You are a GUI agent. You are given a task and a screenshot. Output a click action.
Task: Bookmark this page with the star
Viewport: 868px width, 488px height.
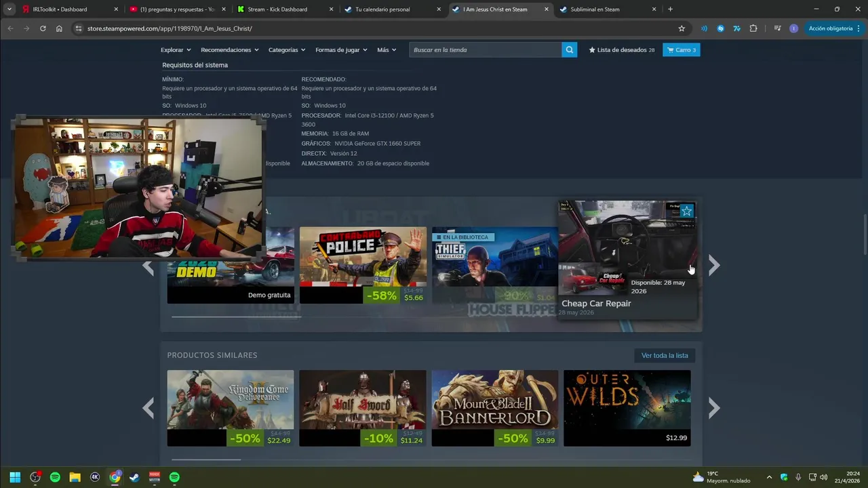tap(682, 28)
